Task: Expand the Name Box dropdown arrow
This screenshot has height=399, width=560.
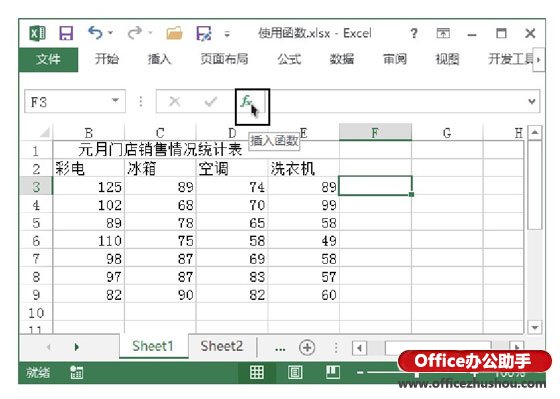Action: (x=115, y=100)
